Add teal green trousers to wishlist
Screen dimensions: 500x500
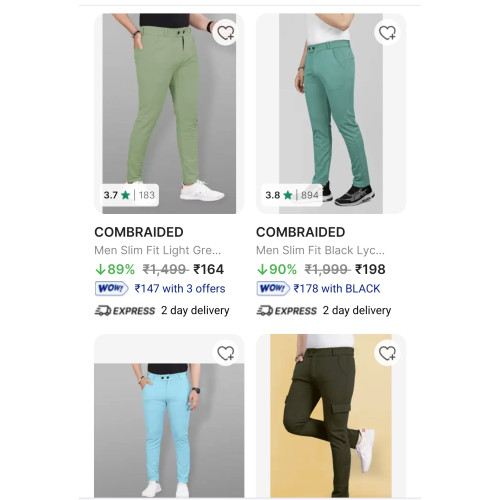[387, 33]
